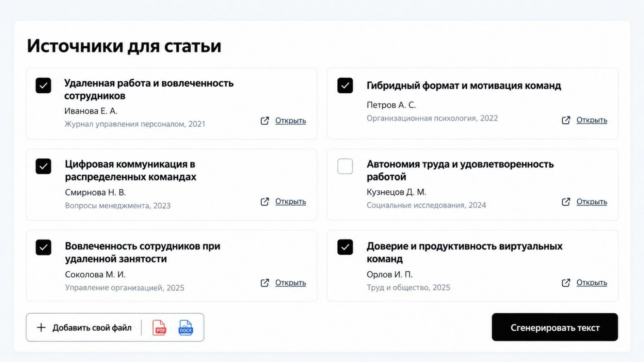Deselect Цифровая коммуникация в распределенных командах checkbox
The image size is (644, 362).
(43, 166)
